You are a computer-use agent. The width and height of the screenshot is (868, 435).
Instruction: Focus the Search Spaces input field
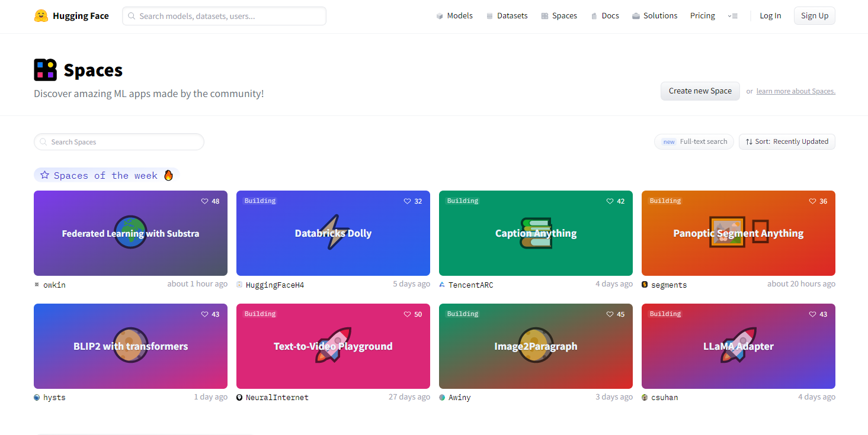pos(119,142)
